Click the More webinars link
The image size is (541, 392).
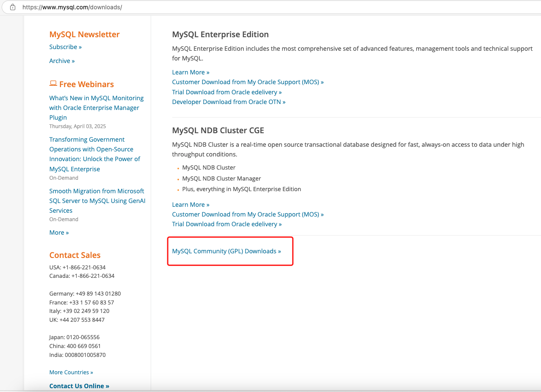coord(59,233)
